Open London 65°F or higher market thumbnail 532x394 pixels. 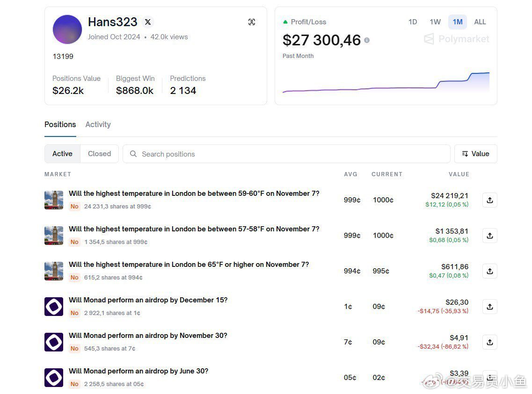pyautogui.click(x=54, y=272)
